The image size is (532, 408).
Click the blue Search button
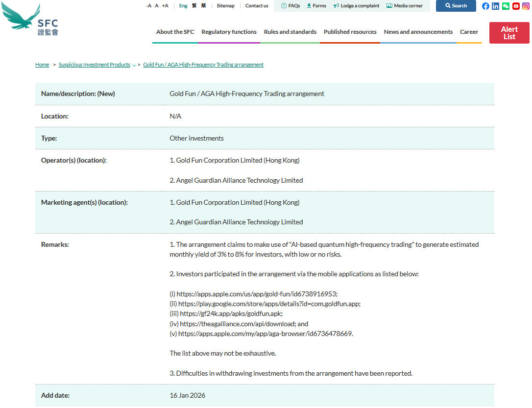pyautogui.click(x=456, y=6)
